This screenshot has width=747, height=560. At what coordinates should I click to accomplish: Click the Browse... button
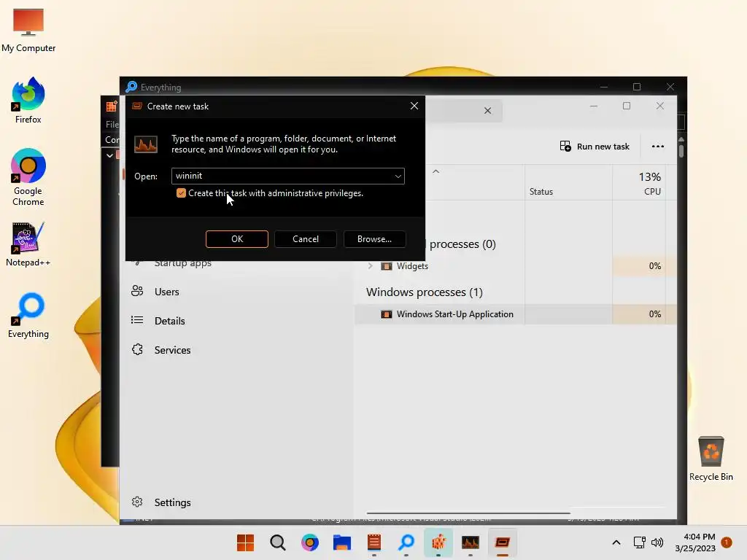click(x=374, y=239)
